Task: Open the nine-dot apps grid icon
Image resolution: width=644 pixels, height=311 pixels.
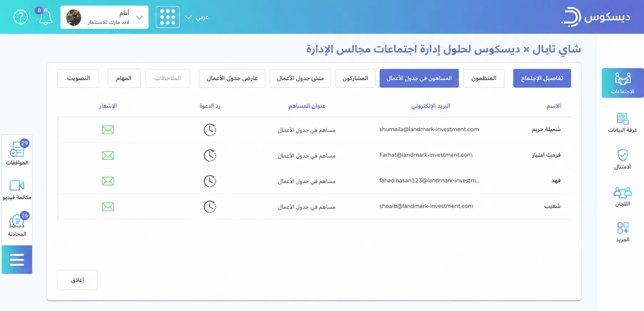Action: (168, 17)
